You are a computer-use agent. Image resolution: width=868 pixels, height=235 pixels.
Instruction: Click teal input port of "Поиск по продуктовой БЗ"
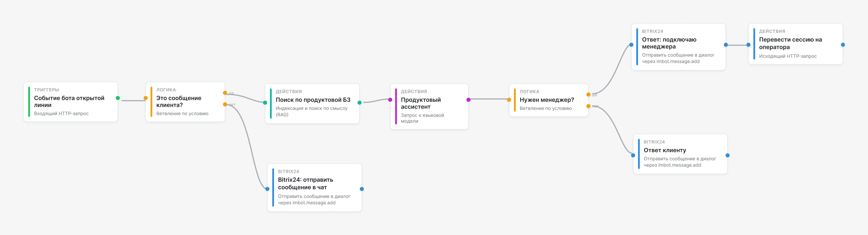(x=265, y=103)
